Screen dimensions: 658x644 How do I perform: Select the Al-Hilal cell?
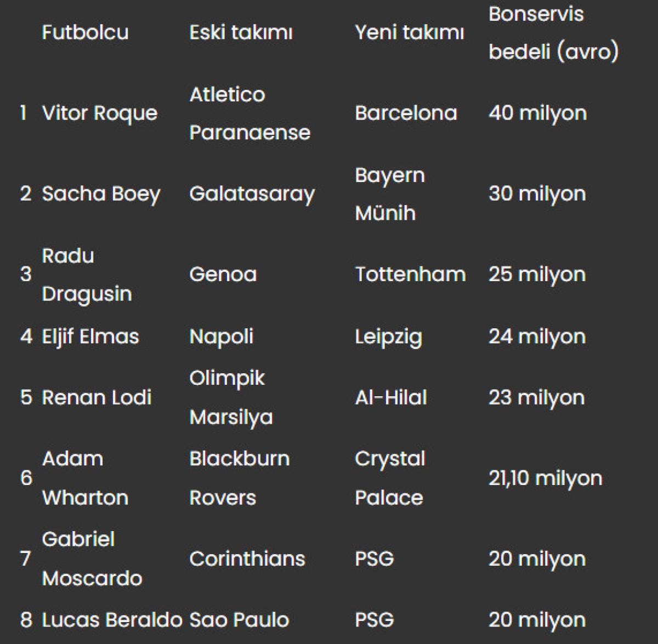(390, 397)
